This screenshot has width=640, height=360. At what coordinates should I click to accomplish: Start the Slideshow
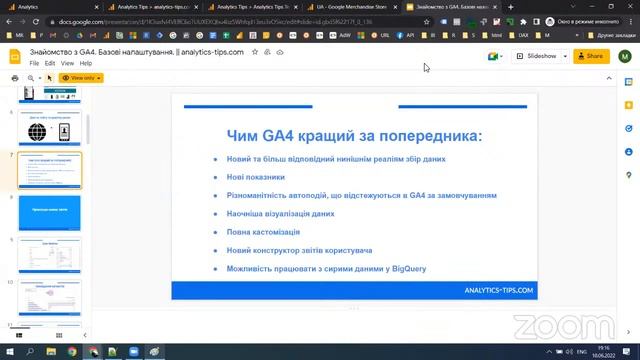click(537, 56)
